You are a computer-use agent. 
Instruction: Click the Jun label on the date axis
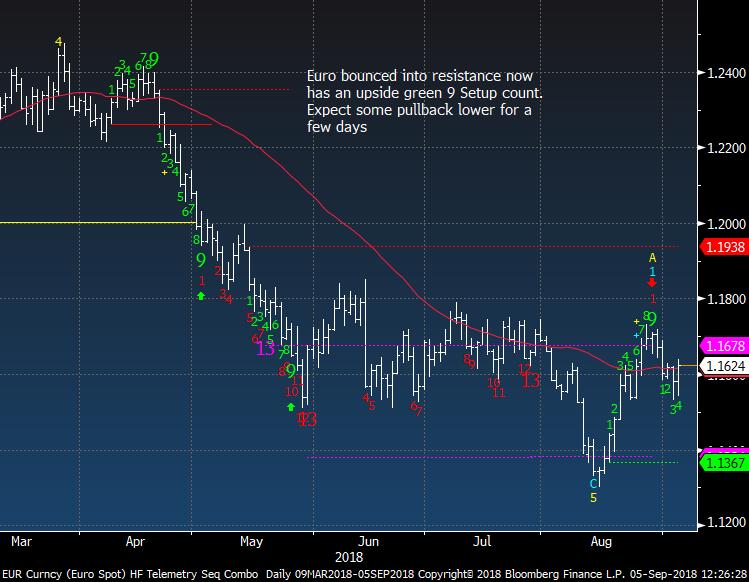pos(367,541)
